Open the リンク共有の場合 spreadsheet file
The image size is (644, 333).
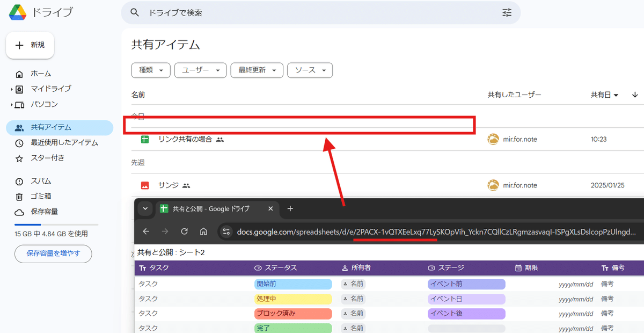click(185, 139)
